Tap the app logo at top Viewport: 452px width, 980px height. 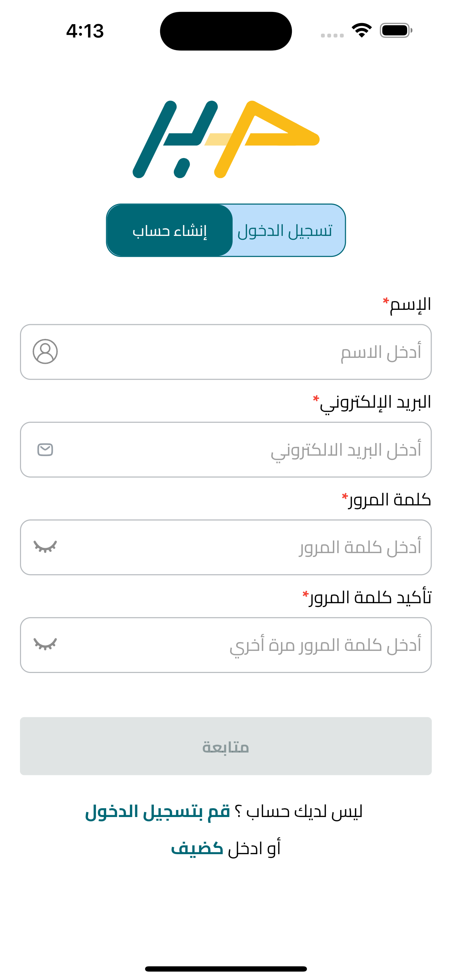pos(226,139)
